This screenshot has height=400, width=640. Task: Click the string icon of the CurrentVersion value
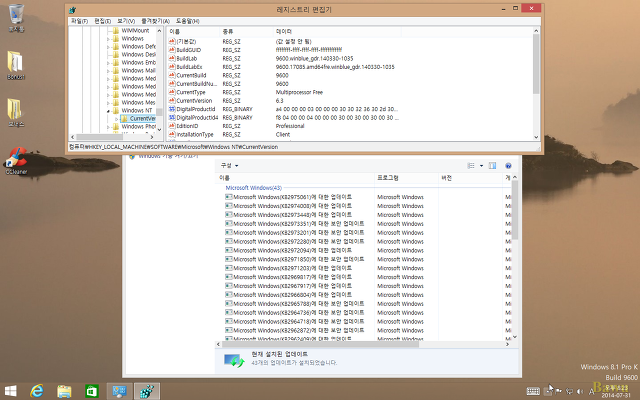point(172,100)
